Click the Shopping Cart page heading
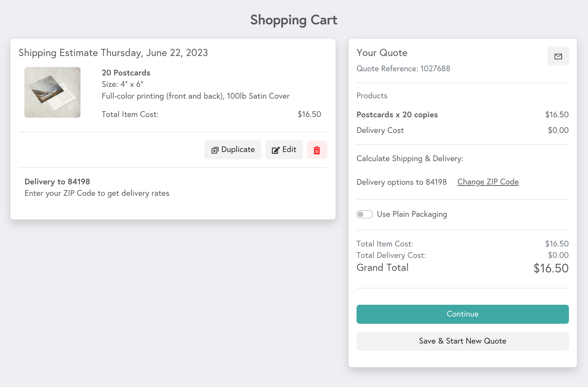The image size is (588, 387). tap(294, 20)
